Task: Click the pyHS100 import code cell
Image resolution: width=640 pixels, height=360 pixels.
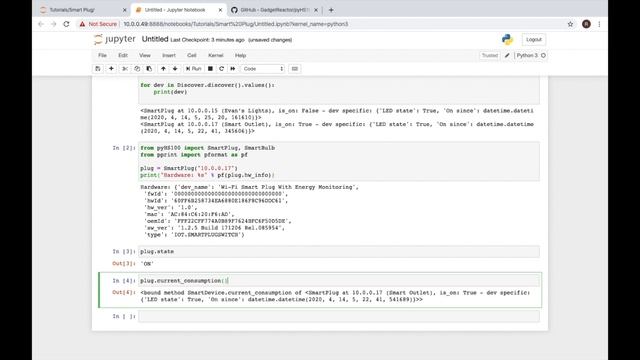Action: coord(339,161)
